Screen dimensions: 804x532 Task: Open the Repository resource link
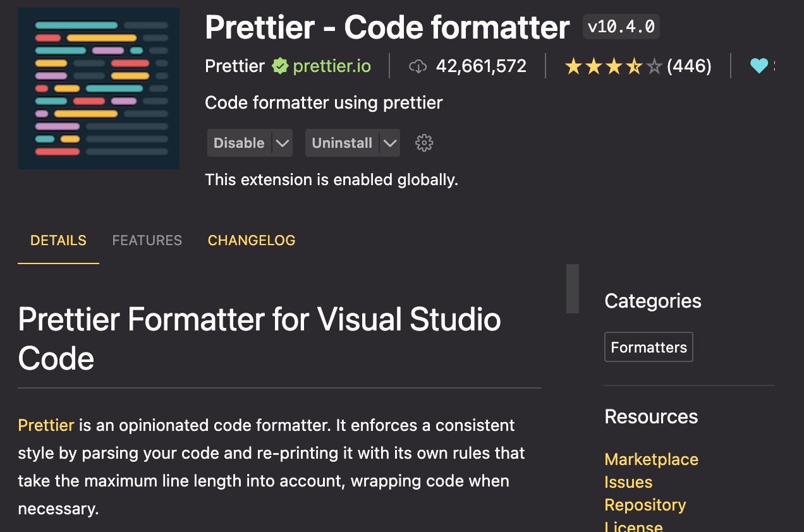coord(645,505)
